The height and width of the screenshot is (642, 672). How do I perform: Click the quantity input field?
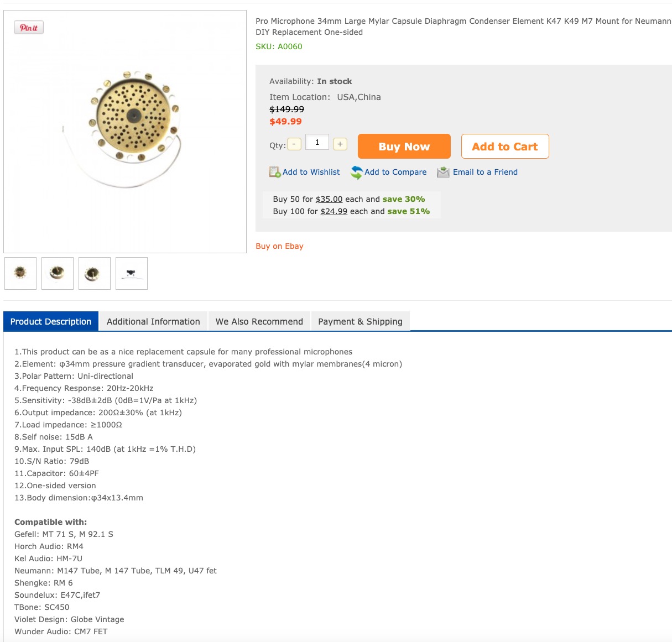(x=317, y=142)
